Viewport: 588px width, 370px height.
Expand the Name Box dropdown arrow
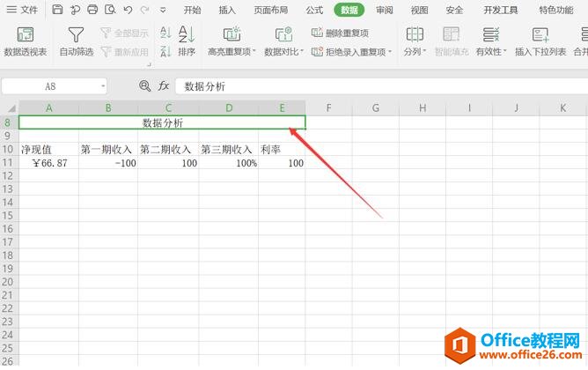pos(103,86)
